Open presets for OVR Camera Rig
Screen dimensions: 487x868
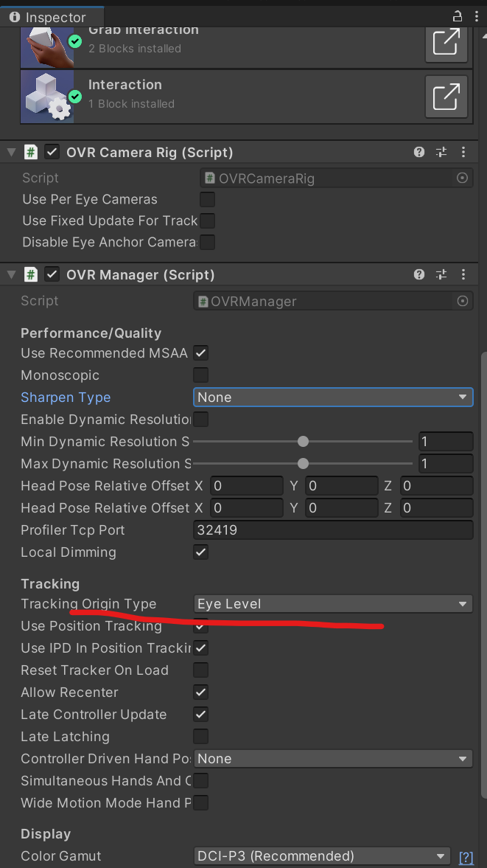click(441, 152)
